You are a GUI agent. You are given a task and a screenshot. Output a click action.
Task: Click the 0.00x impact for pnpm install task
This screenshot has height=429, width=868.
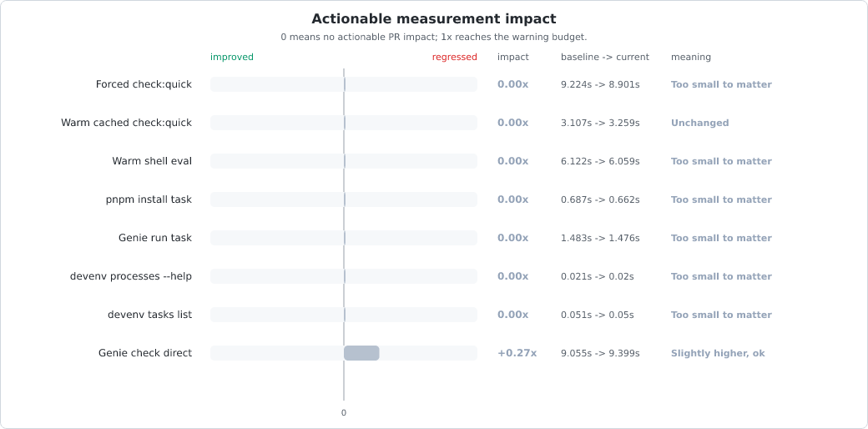coord(513,199)
